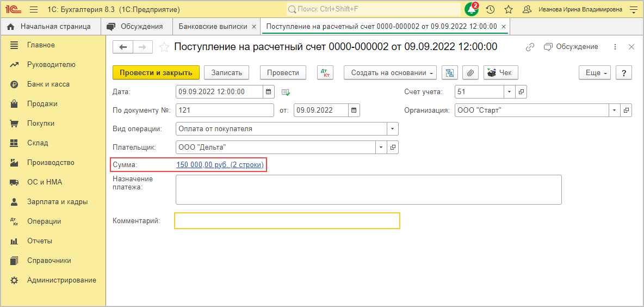
Task: Expand the Плательщик dropdown list
Action: (x=381, y=148)
